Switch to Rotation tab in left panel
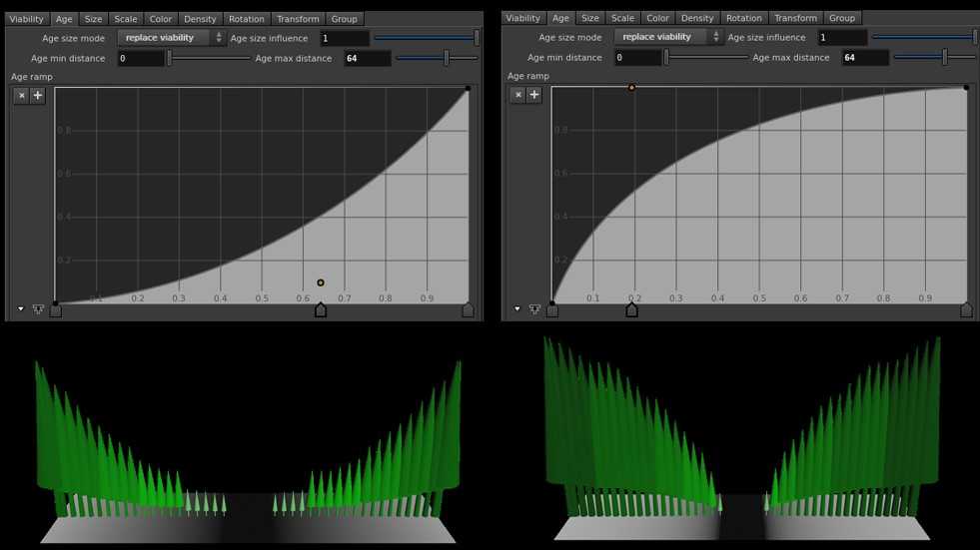The image size is (980, 550). point(247,19)
